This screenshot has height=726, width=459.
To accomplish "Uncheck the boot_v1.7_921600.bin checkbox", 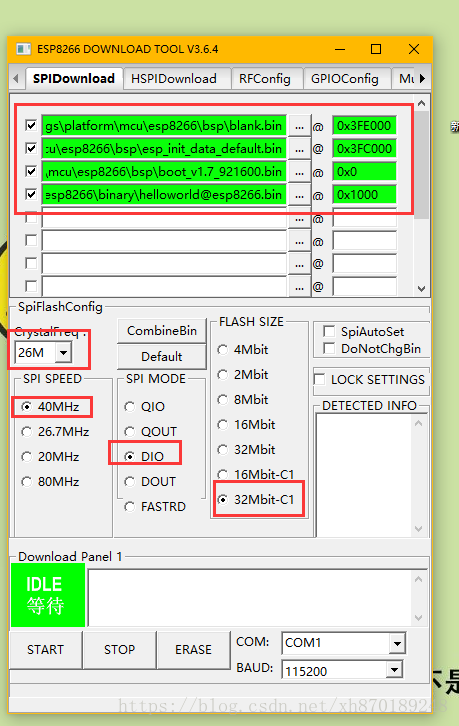I will click(31, 172).
